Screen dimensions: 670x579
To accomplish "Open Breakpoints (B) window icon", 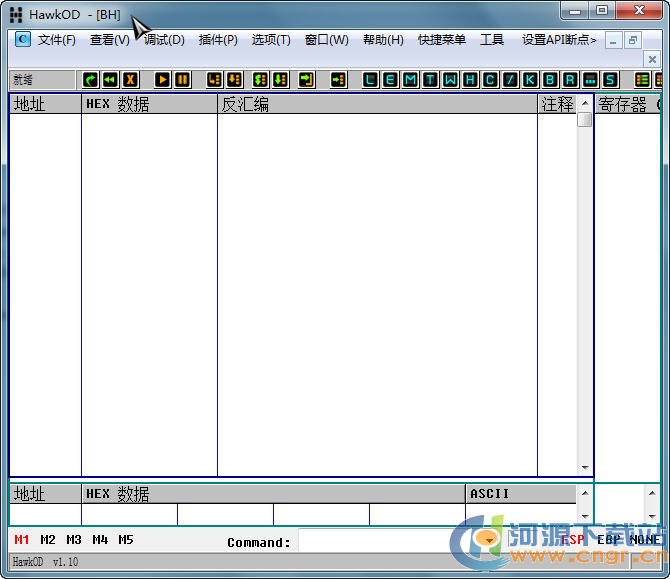I will coord(550,80).
